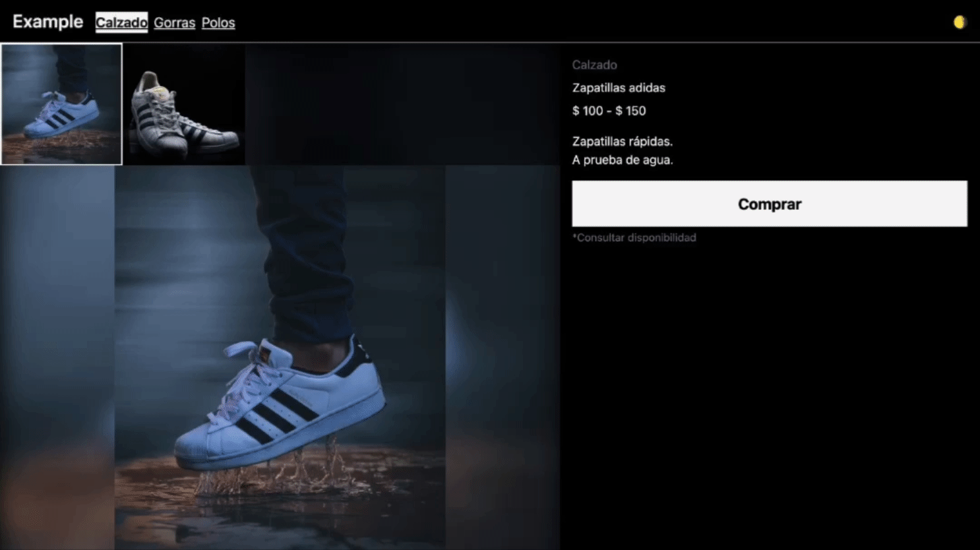The image size is (980, 550).
Task: Click the empty area beside the thumbnails
Action: 402,104
